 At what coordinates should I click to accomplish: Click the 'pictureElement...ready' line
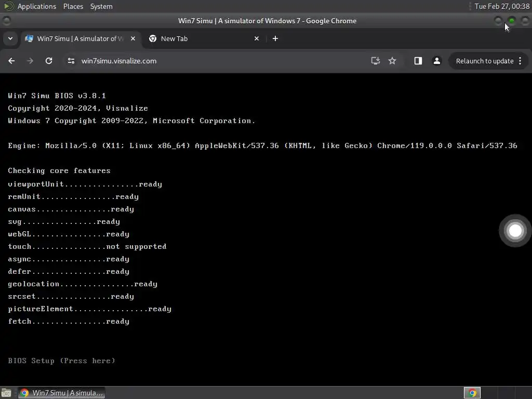[89, 309]
